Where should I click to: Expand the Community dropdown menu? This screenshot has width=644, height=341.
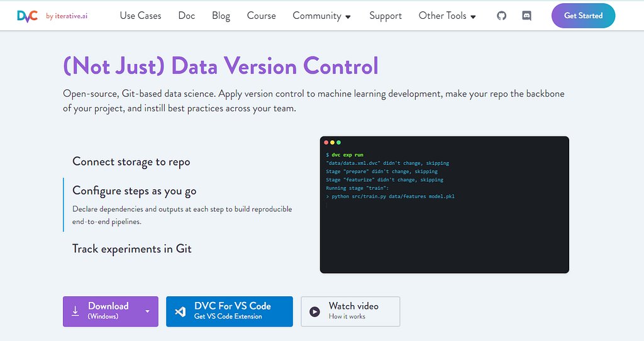pos(321,16)
